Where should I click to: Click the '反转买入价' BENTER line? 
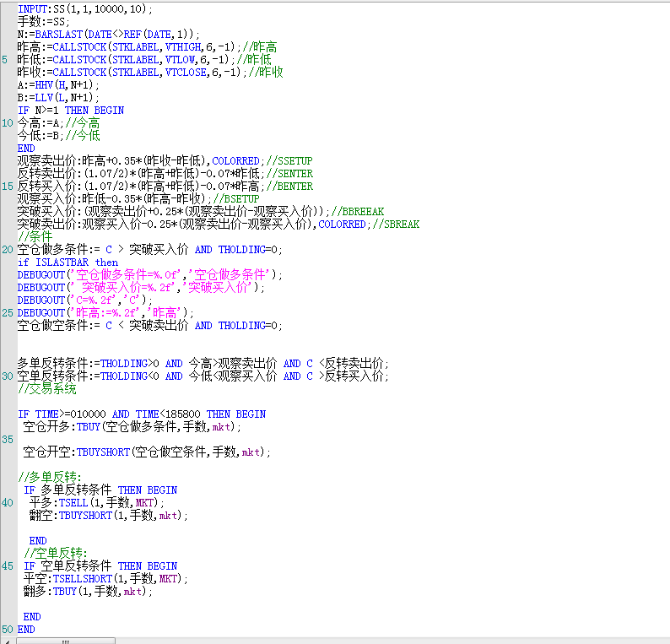click(165, 187)
